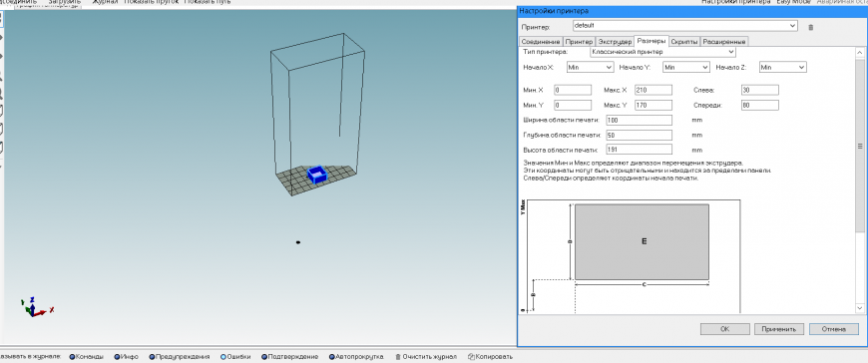The image size is (868, 363).
Task: Click Показать пруток in the top toolbar
Action: (151, 2)
